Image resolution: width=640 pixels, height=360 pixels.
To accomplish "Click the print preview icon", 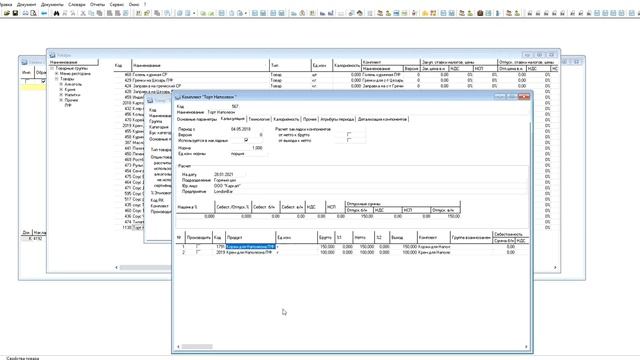I will click(x=33, y=13).
